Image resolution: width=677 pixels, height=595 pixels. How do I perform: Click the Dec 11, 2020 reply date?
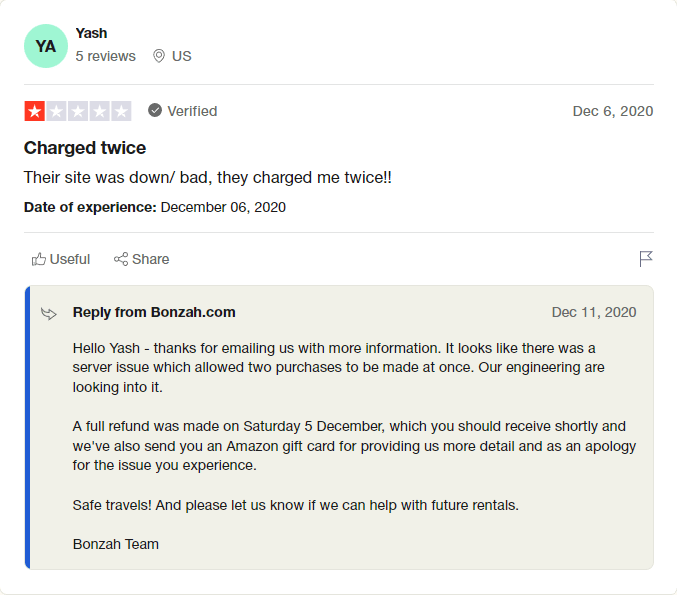tap(593, 312)
